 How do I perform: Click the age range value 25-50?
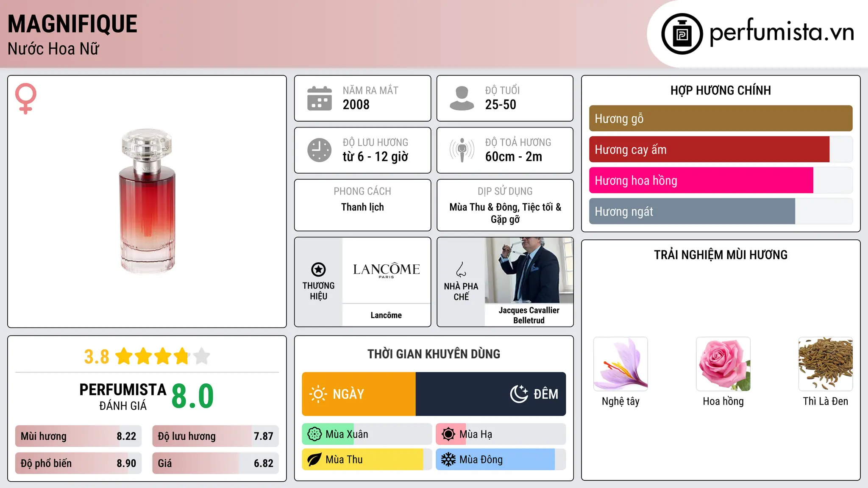coord(501,105)
